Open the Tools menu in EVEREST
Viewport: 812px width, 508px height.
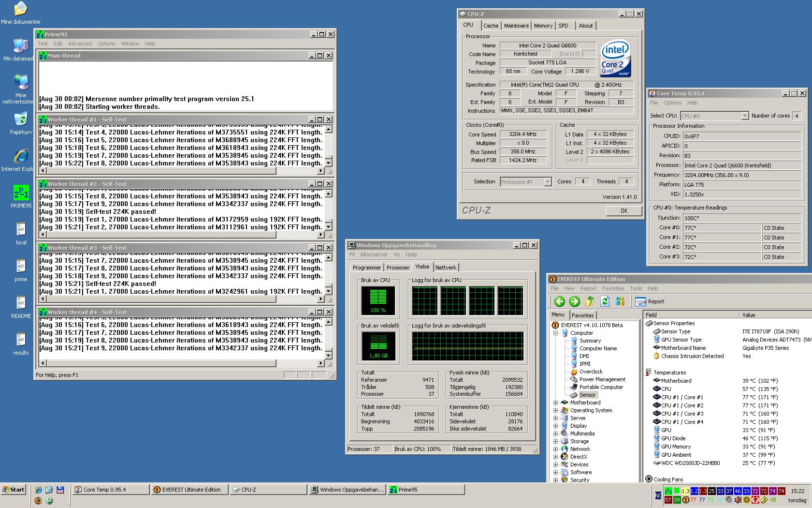pyautogui.click(x=636, y=288)
